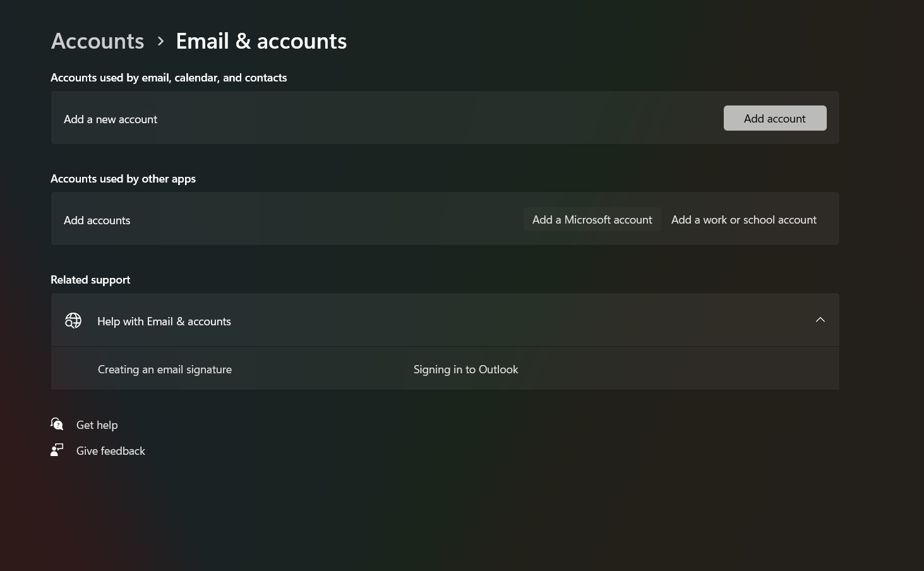Select the Give feedback text link
Image resolution: width=924 pixels, height=571 pixels.
[x=111, y=450]
